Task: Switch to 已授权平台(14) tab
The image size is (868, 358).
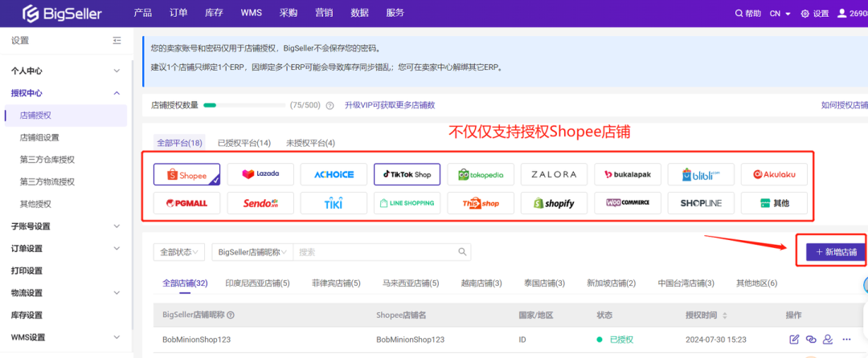Action: point(244,143)
